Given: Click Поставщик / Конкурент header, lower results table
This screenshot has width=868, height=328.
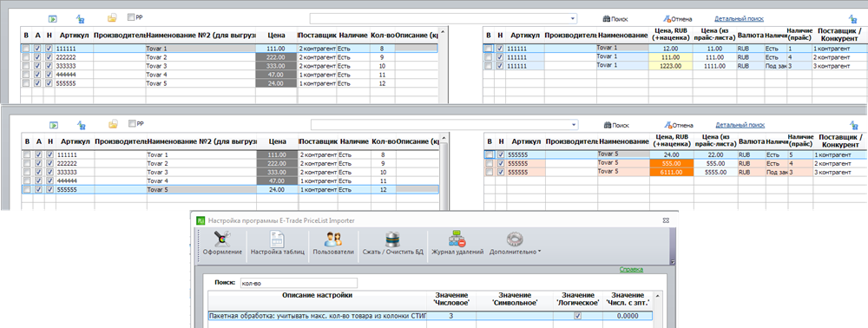Looking at the screenshot, I should click(x=839, y=141).
